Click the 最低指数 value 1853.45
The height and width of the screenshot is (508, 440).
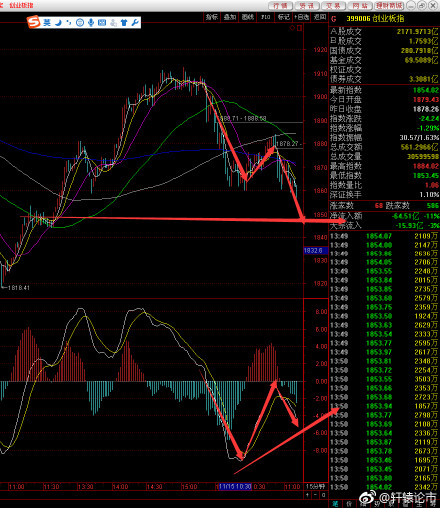(426, 175)
